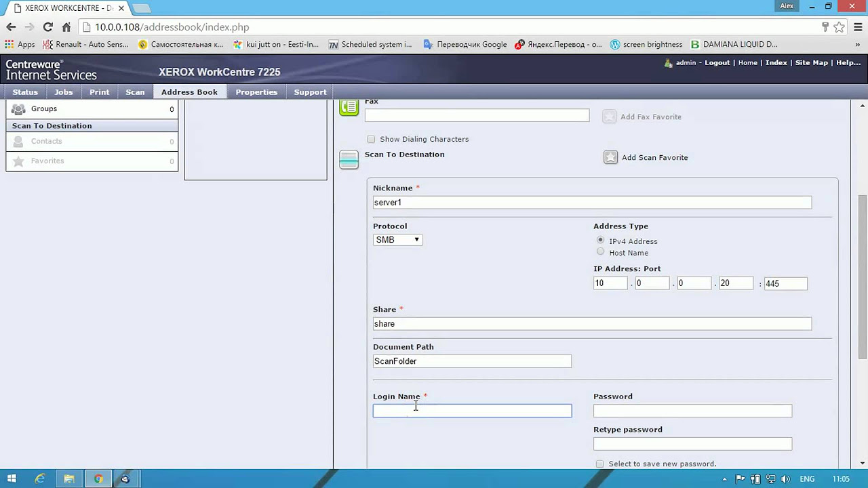Switch to the Jobs tab
Viewport: 868px width, 488px height.
click(x=64, y=92)
